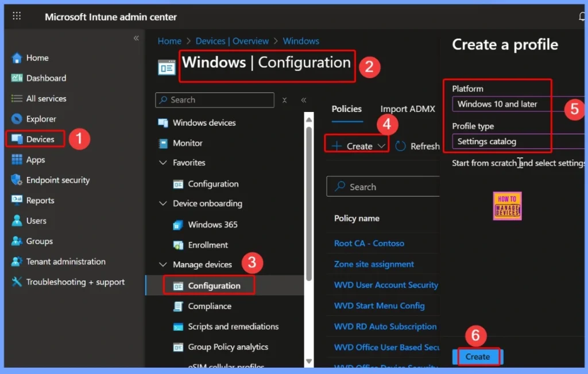Click the Policy name column header
588x374 pixels.
pyautogui.click(x=357, y=218)
